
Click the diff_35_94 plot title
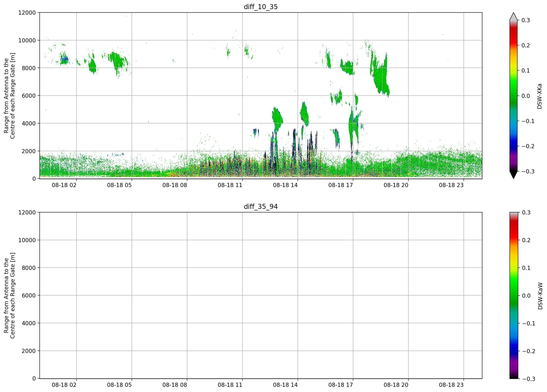(261, 207)
